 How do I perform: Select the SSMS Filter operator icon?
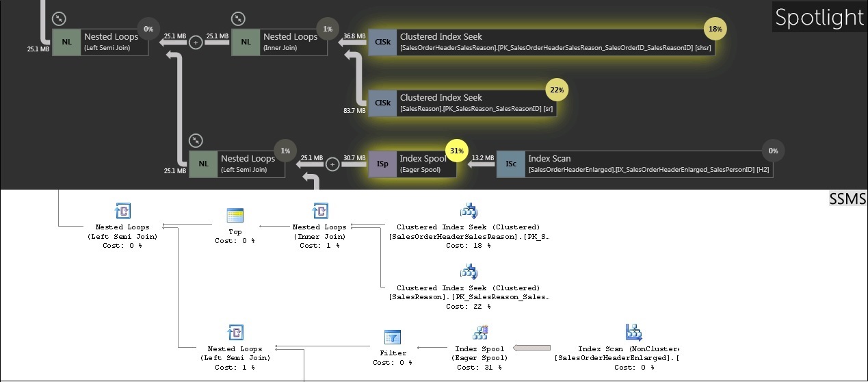(392, 338)
